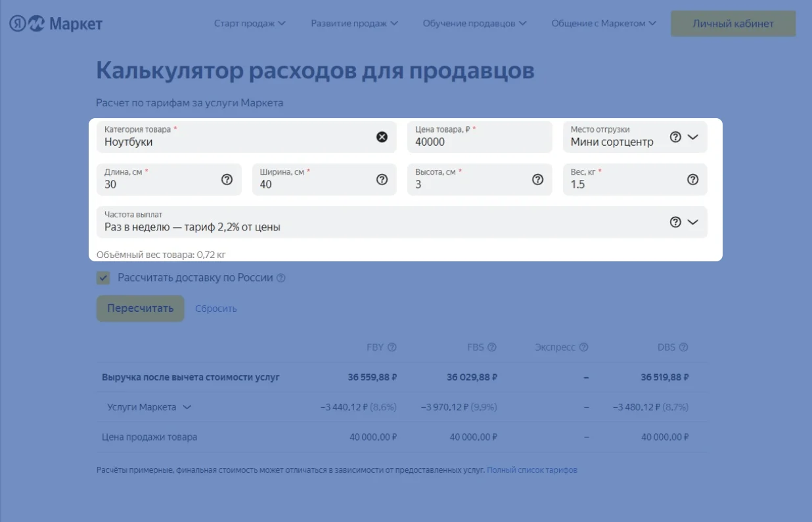The image size is (812, 522).
Task: Toggle the Russia delivery calculation checkbox
Action: click(103, 278)
